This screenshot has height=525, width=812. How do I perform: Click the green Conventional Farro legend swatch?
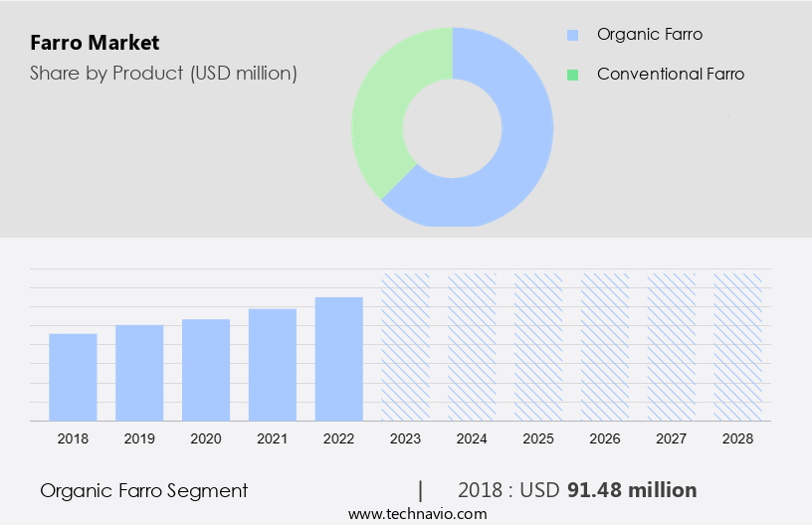572,75
